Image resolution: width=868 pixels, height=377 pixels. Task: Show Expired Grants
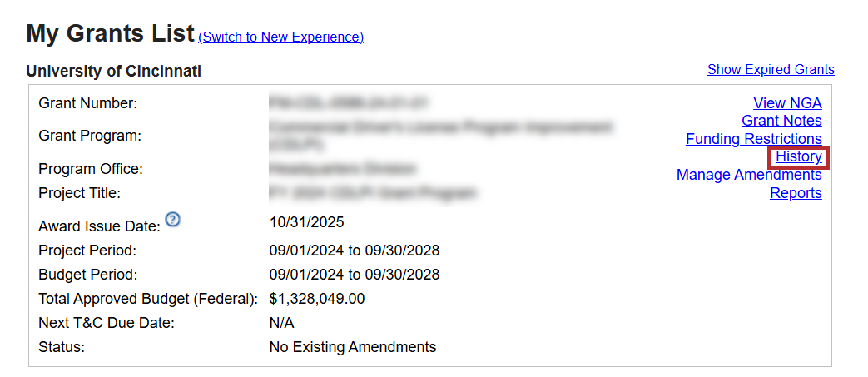click(x=771, y=70)
